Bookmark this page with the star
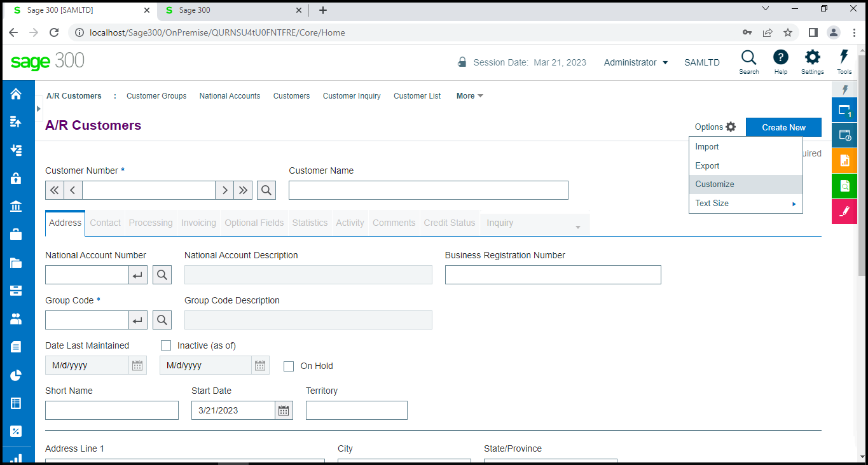Screen dimensions: 868x465 point(788,32)
